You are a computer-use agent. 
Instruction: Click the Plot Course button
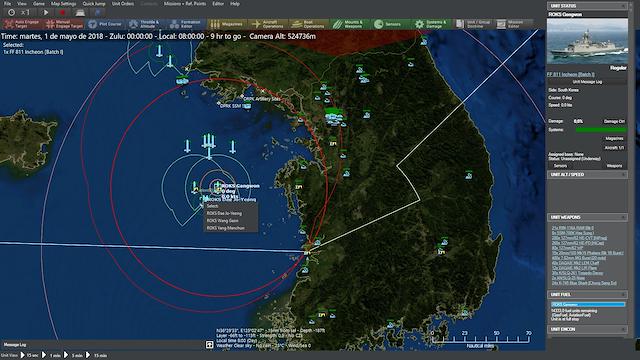click(x=105, y=24)
